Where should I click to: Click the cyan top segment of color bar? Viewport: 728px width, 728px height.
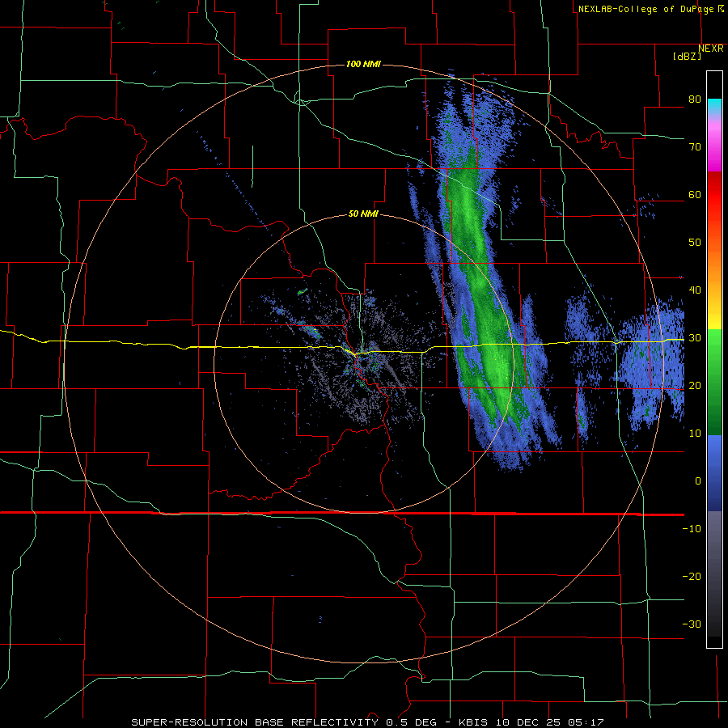coord(714,106)
